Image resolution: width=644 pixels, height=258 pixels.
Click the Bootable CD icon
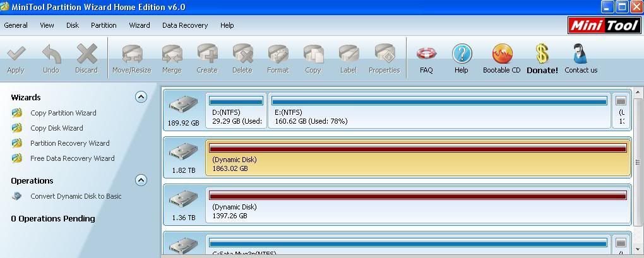[502, 54]
